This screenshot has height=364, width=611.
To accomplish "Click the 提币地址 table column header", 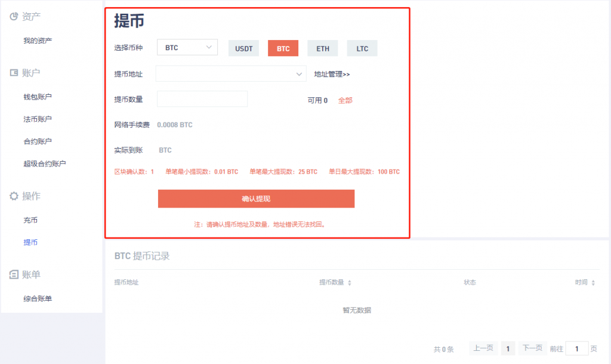I will 126,282.
